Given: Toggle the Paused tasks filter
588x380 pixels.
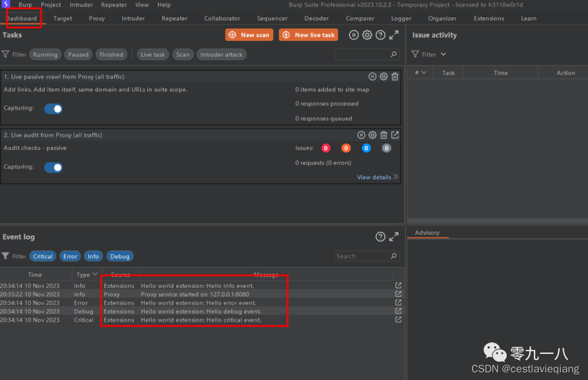Looking at the screenshot, I should click(x=78, y=54).
